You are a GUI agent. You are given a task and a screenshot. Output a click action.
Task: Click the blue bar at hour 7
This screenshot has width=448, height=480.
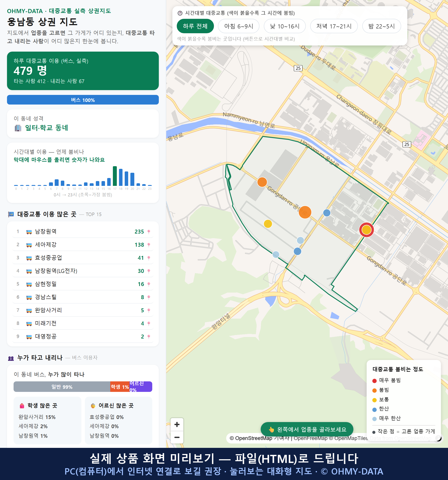(56, 182)
